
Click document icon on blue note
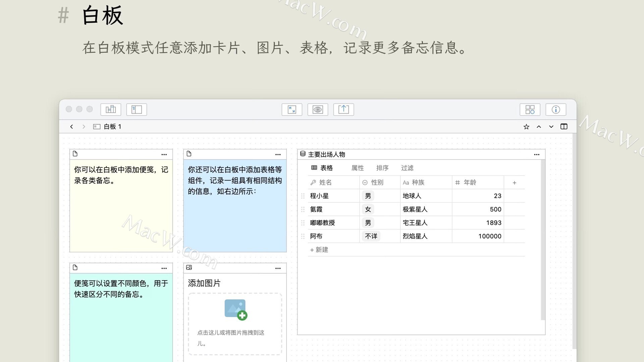(x=189, y=154)
